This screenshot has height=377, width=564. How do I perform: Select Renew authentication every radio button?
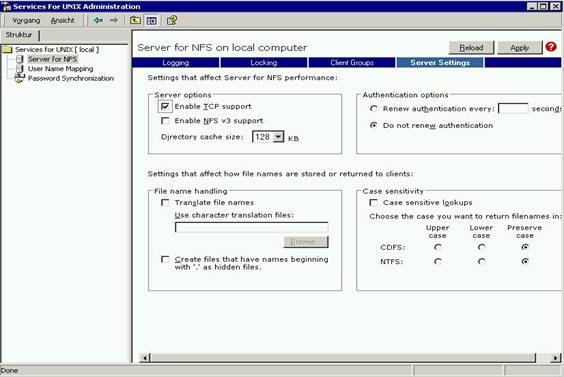pyautogui.click(x=374, y=109)
